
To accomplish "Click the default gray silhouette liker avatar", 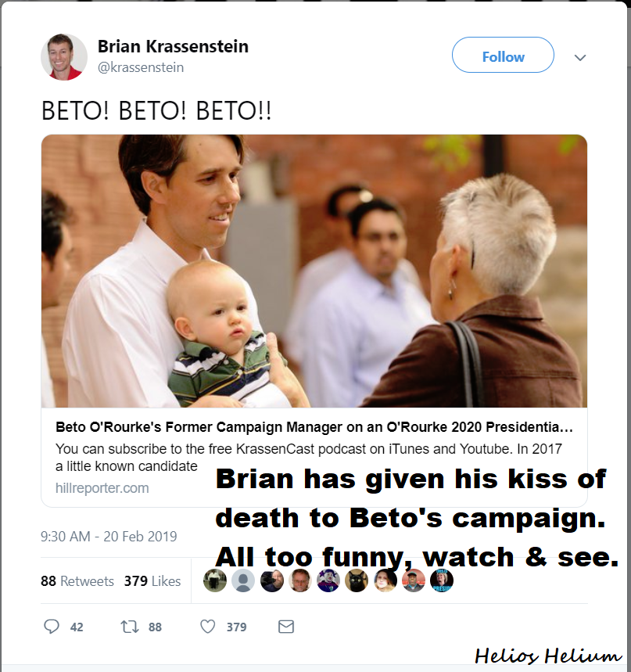I will click(243, 580).
